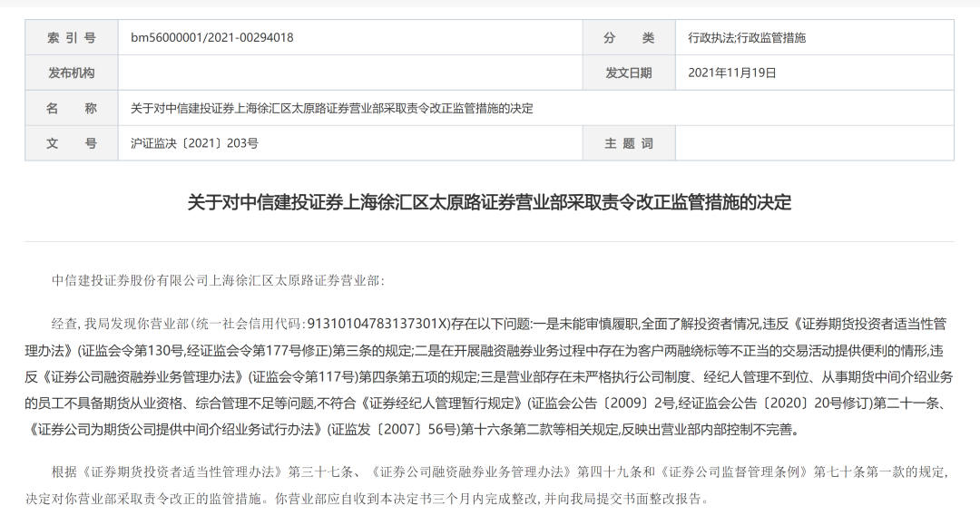Click the 索引号 header cell
This screenshot has width=980, height=525.
pos(71,37)
